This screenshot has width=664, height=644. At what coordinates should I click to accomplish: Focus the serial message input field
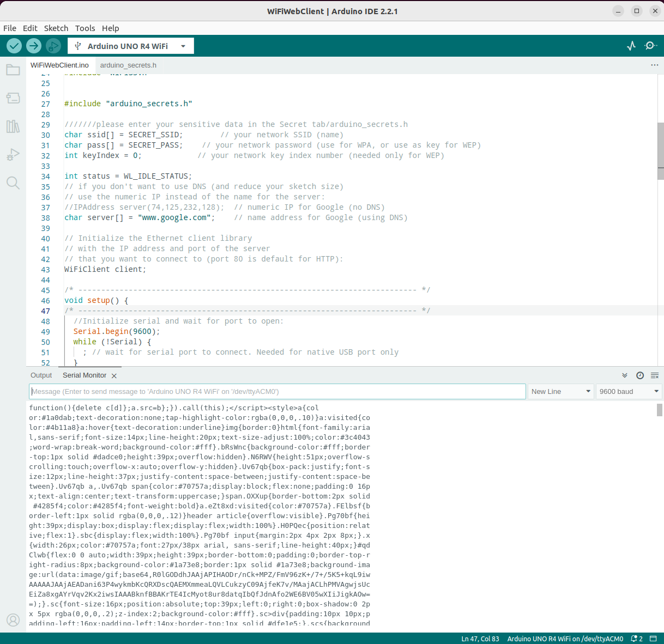277,391
